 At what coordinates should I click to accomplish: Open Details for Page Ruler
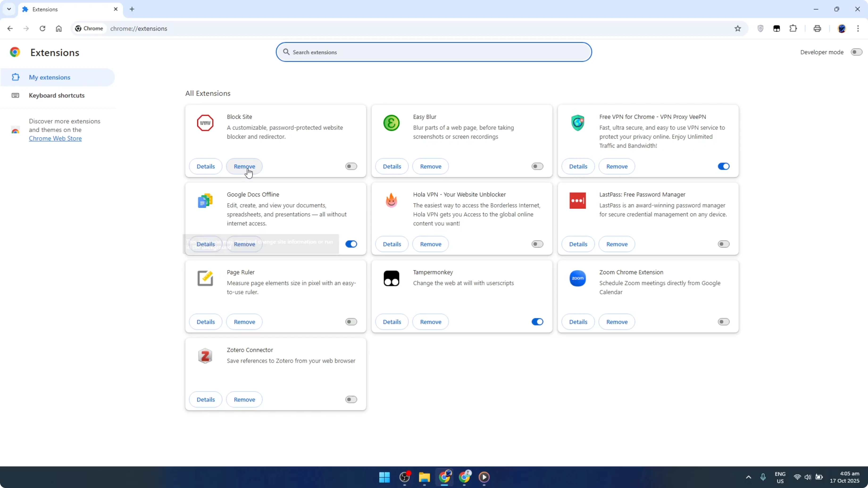pyautogui.click(x=205, y=322)
